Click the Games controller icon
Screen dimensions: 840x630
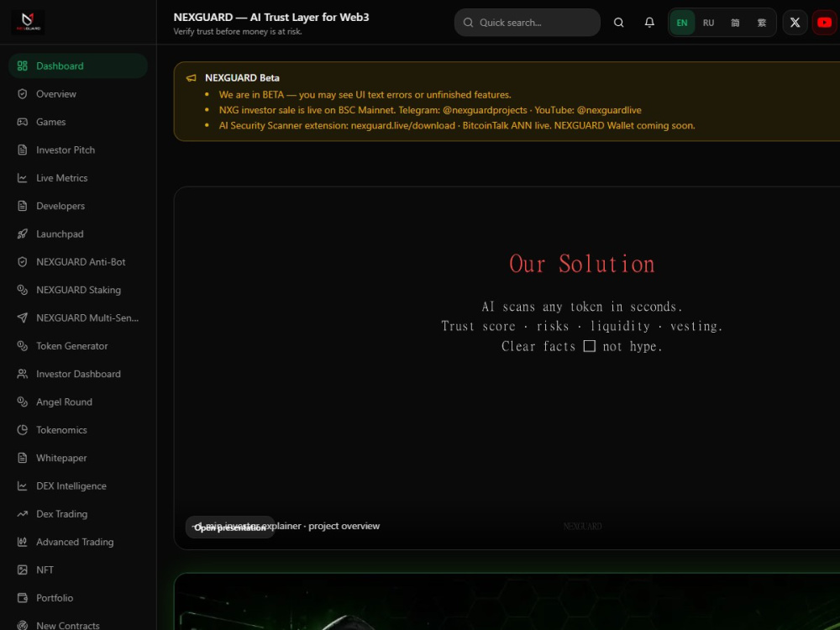[x=22, y=122]
